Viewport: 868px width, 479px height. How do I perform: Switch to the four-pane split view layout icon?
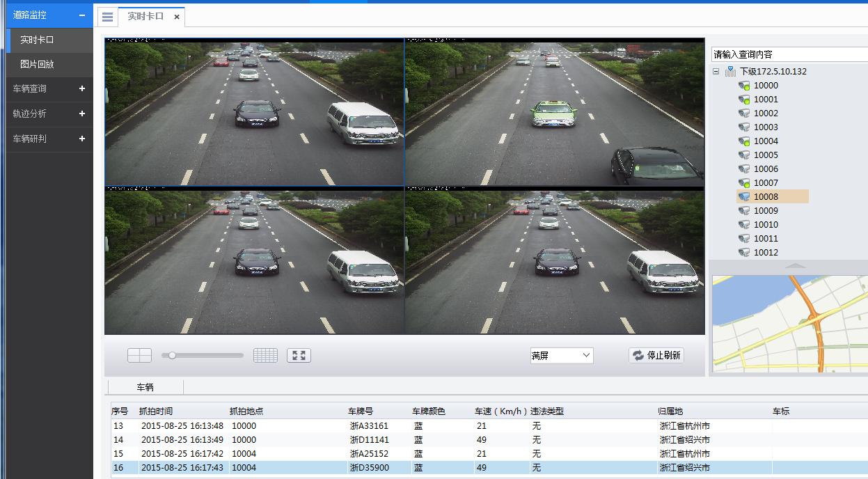[x=139, y=356]
